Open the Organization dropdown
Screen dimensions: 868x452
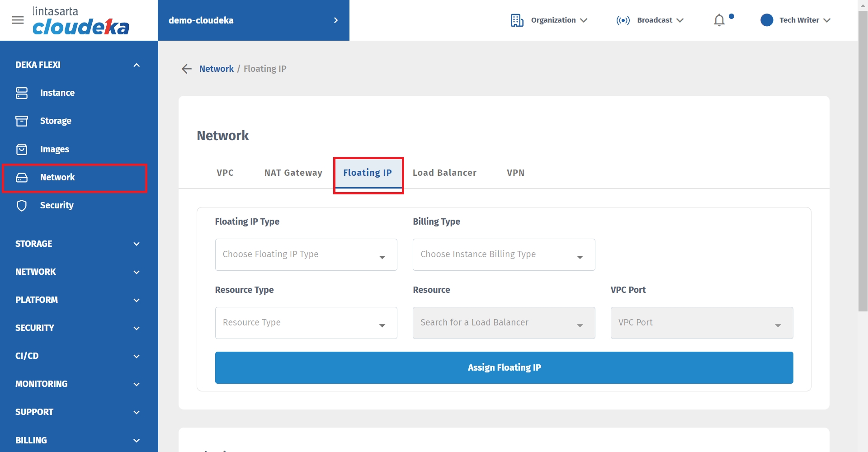549,20
